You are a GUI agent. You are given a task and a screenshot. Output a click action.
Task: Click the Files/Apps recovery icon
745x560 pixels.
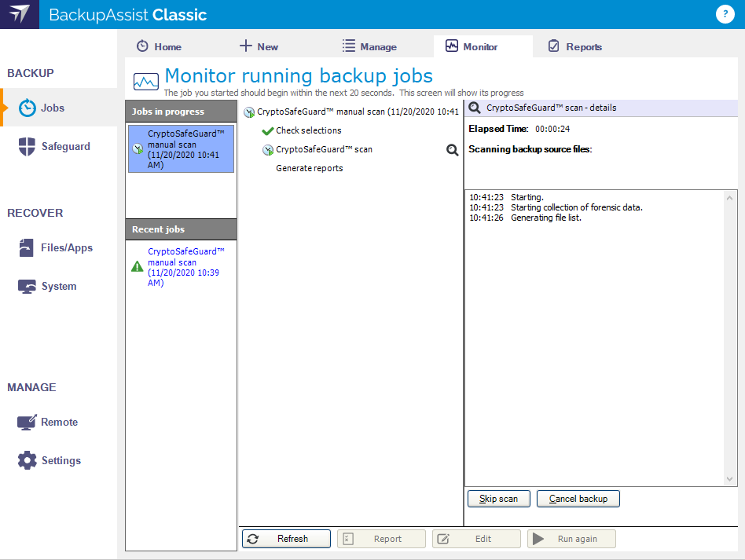[x=26, y=247]
